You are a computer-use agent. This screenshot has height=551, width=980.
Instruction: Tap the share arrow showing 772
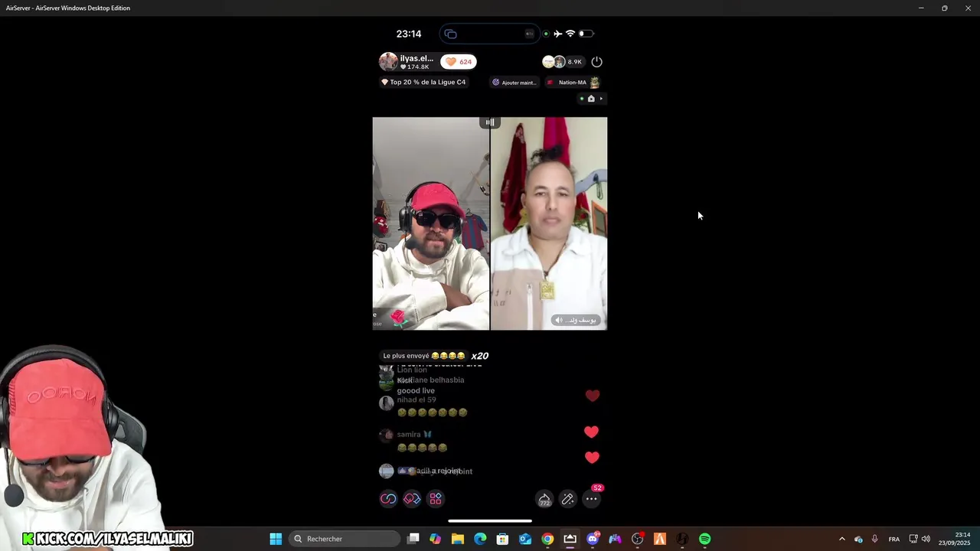(544, 500)
